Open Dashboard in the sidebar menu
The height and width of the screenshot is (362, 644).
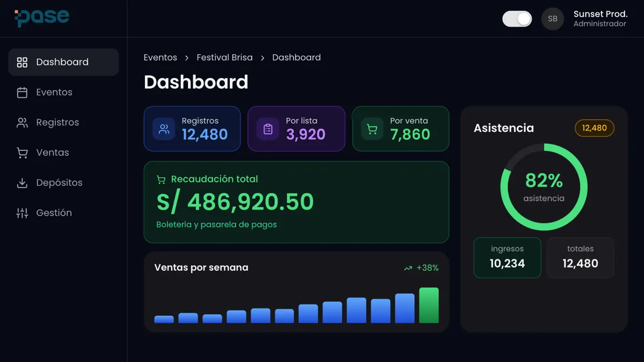[63, 62]
